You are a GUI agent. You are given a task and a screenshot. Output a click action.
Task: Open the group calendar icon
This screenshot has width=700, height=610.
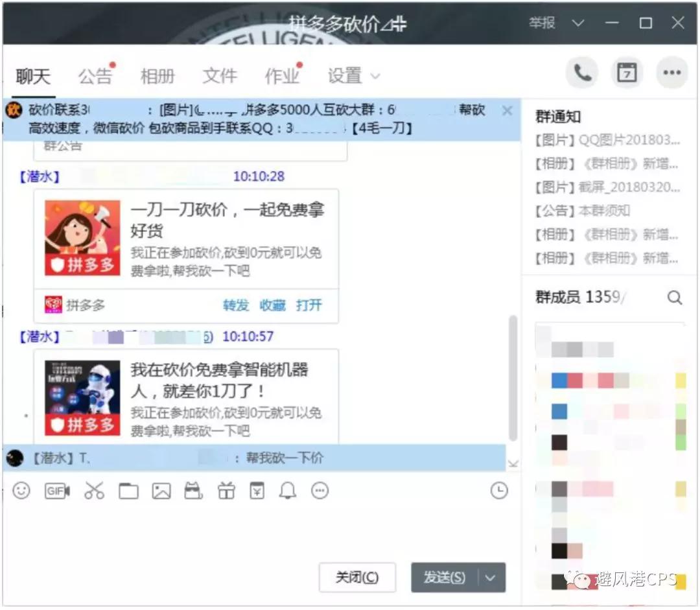(x=627, y=73)
